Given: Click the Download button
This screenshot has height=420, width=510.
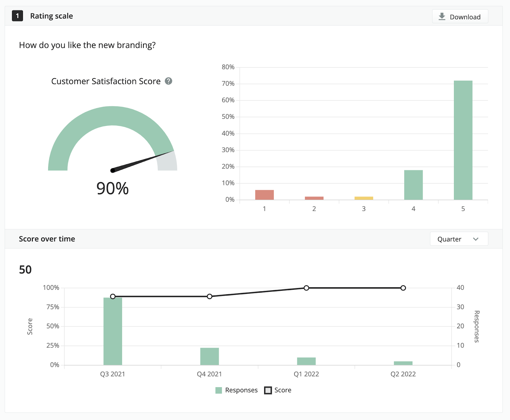Looking at the screenshot, I should (x=460, y=17).
